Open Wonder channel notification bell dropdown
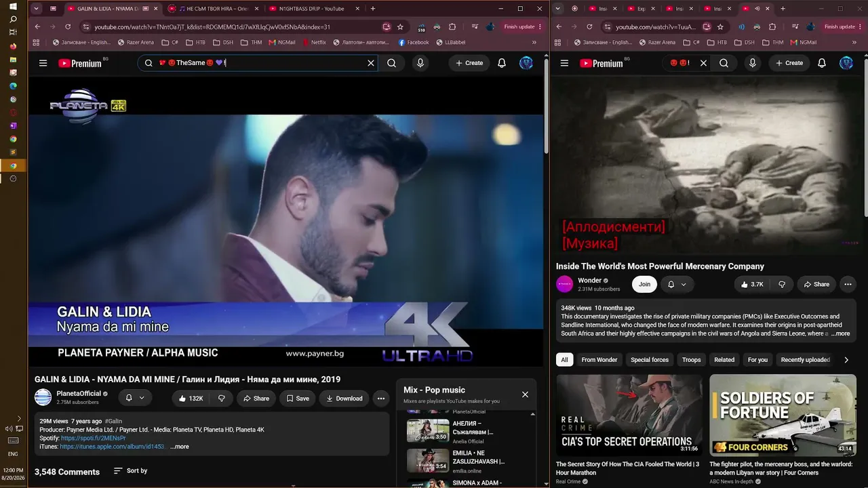This screenshot has width=868, height=488. coord(677,284)
